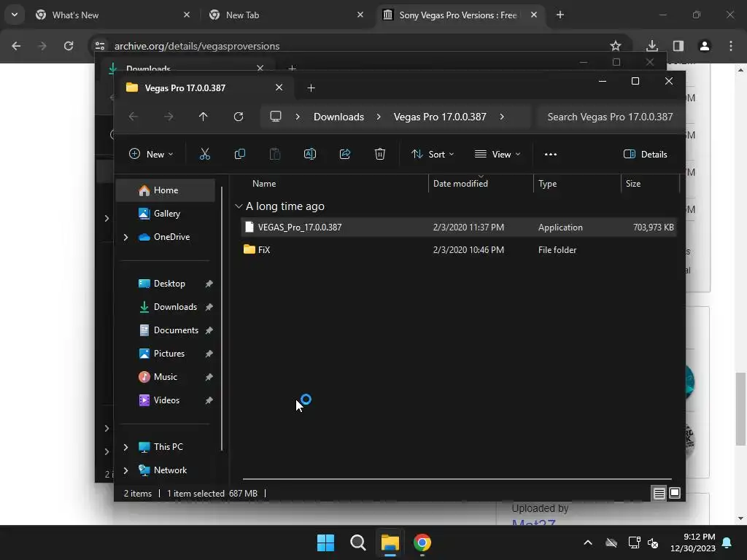
Task: Open Home in the navigation pane
Action: point(166,190)
